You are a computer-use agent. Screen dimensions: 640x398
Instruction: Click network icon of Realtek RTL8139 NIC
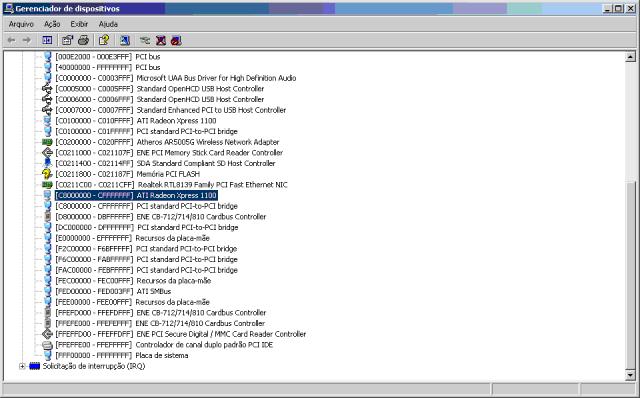[x=47, y=185]
